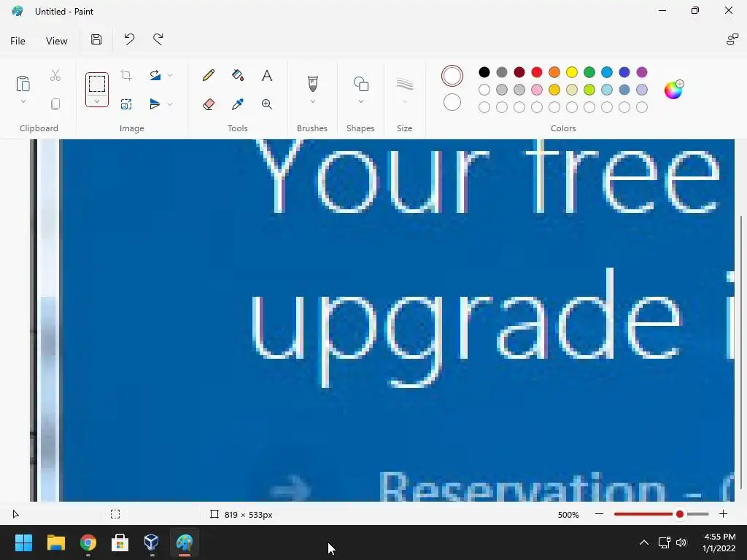Click the Flip icon

155,104
